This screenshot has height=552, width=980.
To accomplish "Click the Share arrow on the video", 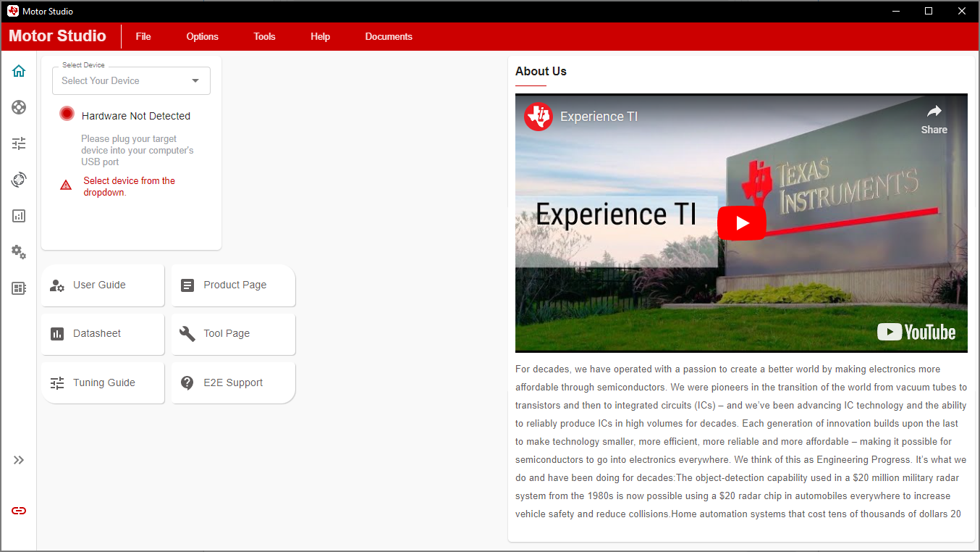I will point(934,118).
